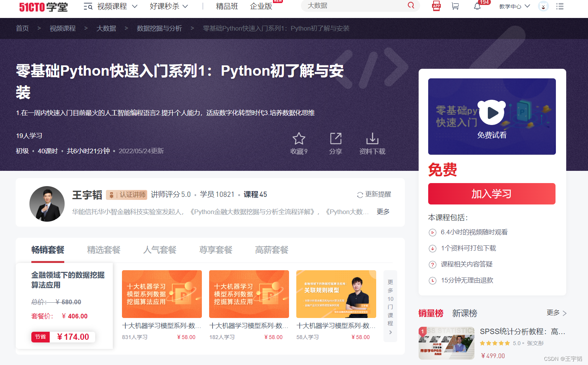Click the 认证讲师 badge
The image size is (588, 365).
127,195
